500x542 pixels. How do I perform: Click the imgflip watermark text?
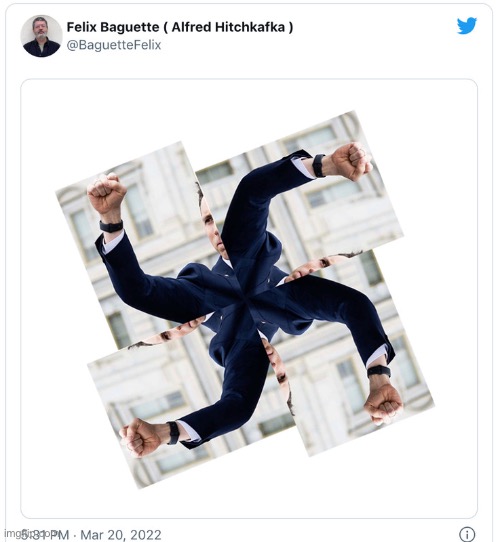(32, 533)
